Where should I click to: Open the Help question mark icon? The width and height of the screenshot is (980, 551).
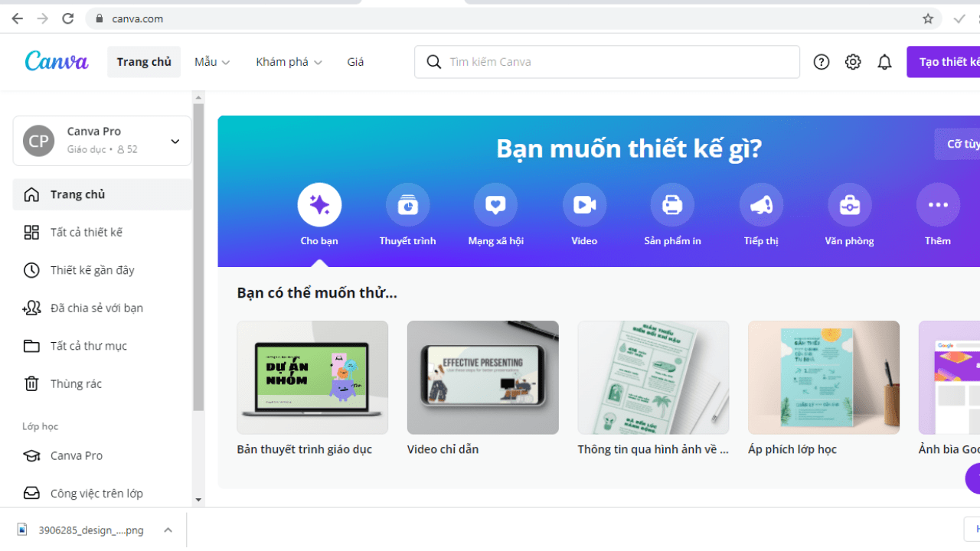click(x=822, y=62)
